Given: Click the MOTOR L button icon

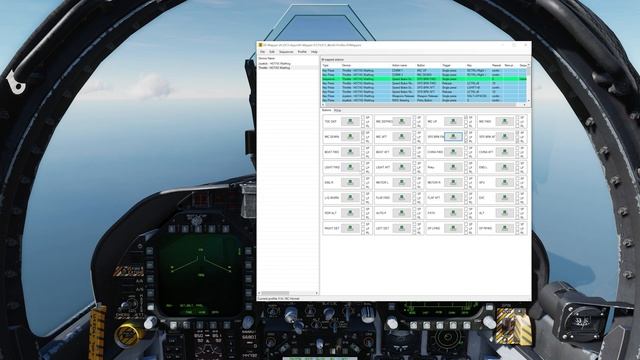Looking at the screenshot, I should tap(402, 182).
